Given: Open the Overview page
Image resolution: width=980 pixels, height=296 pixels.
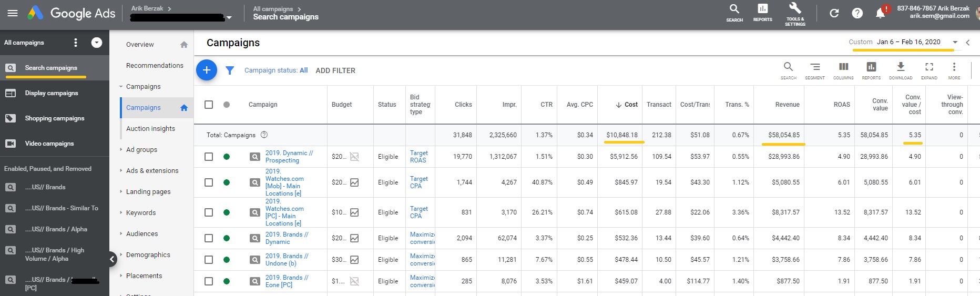Looking at the screenshot, I should (140, 45).
